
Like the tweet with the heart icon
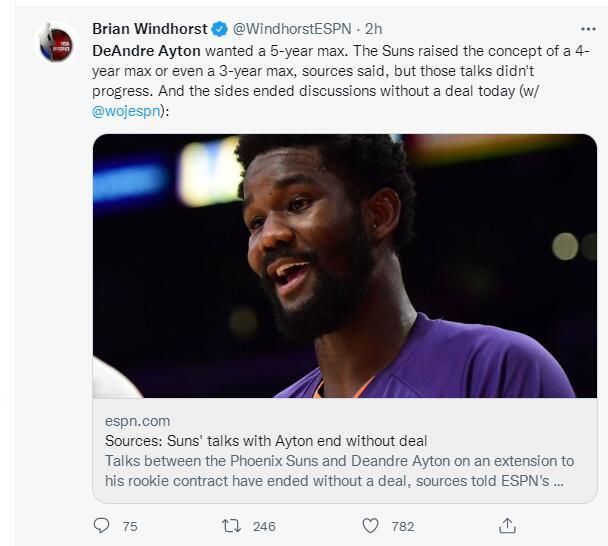point(370,525)
